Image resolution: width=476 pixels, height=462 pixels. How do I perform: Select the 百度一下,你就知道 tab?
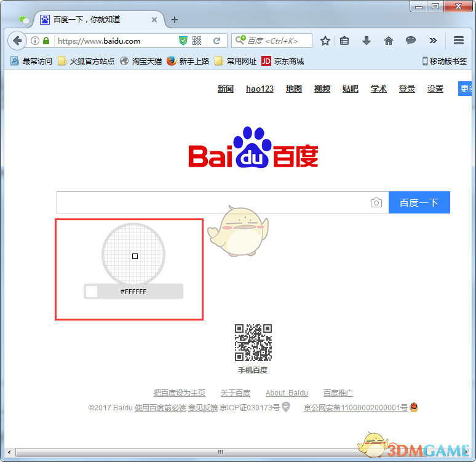tap(98, 20)
